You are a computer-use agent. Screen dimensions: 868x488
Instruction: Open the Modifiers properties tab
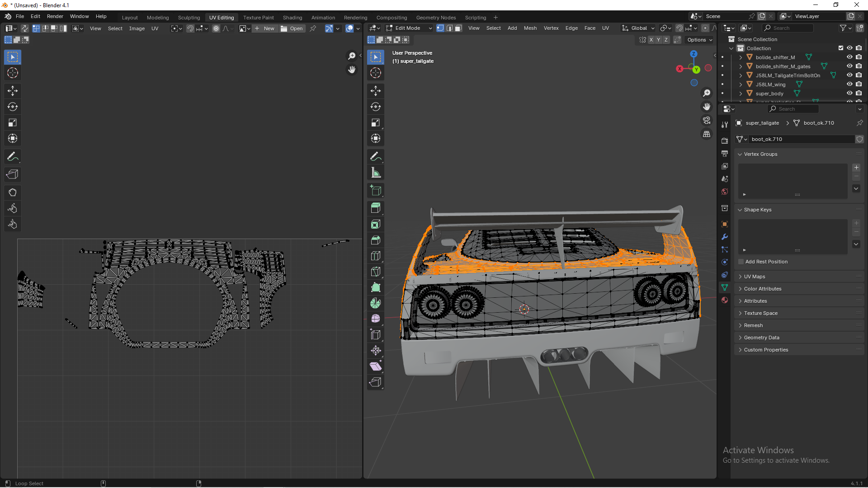click(x=725, y=237)
